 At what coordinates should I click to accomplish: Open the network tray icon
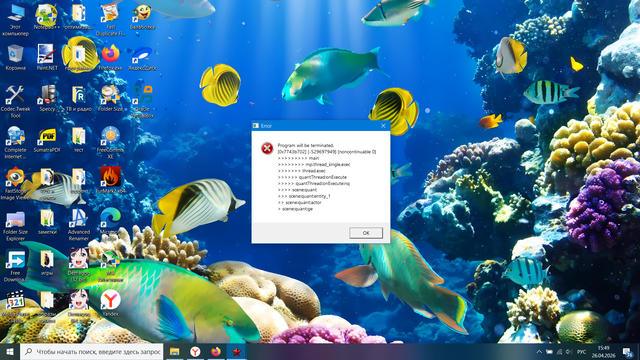click(x=559, y=352)
